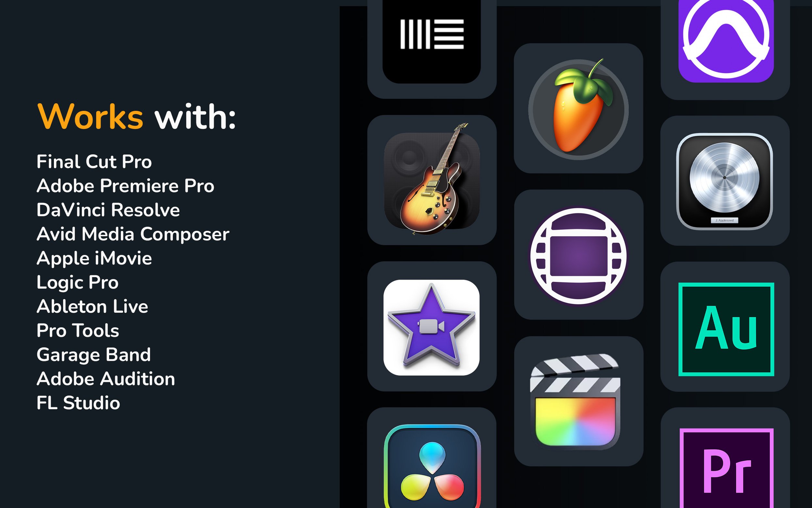Open the GarageBand guitar icon
Screen dimensions: 812x508
coord(432,180)
